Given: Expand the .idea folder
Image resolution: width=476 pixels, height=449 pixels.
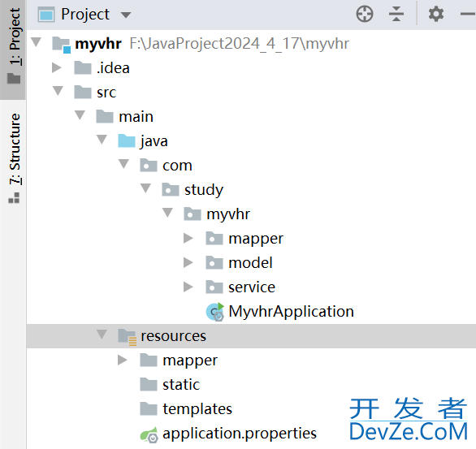Looking at the screenshot, I should pyautogui.click(x=57, y=67).
